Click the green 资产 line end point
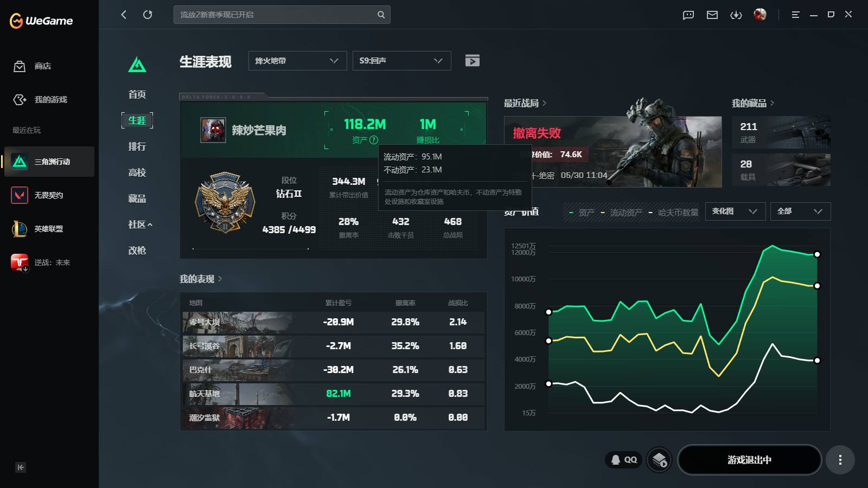The image size is (868, 488). [x=817, y=254]
